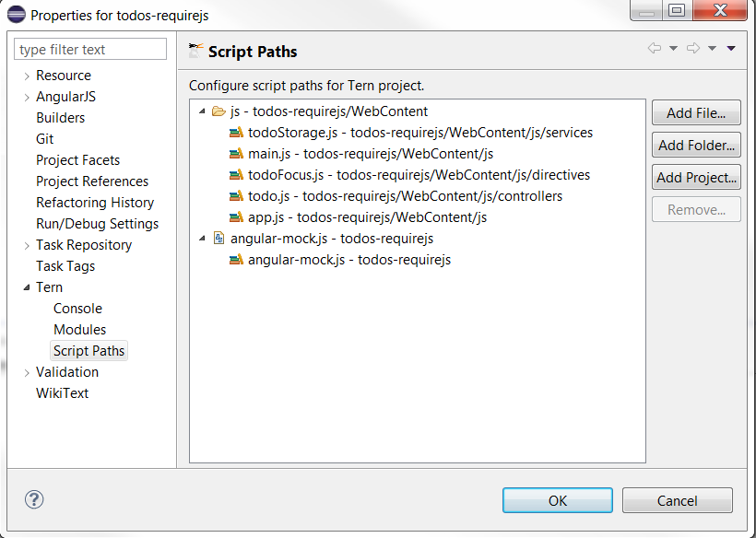Open the help icon at bottom left
Screen dimensions: 756x538
tap(34, 500)
